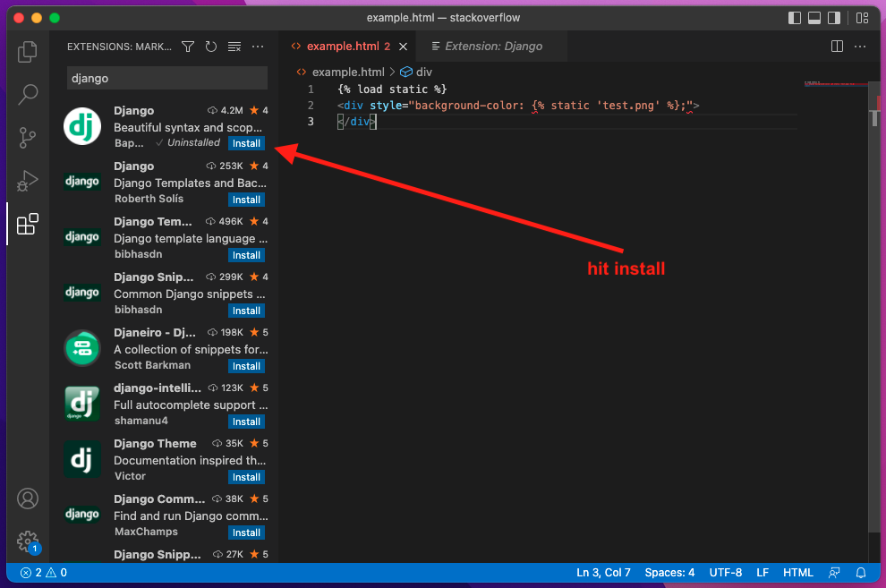Image resolution: width=886 pixels, height=588 pixels.
Task: Switch to the Extension: Django tab
Action: 493,47
